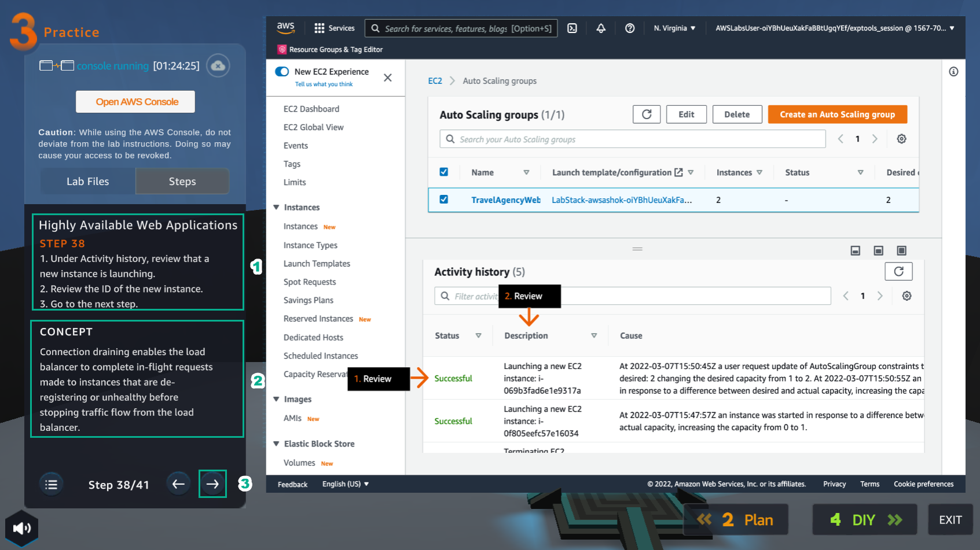Collapse the Instances sidebar section
The image size is (980, 550).
click(x=276, y=207)
